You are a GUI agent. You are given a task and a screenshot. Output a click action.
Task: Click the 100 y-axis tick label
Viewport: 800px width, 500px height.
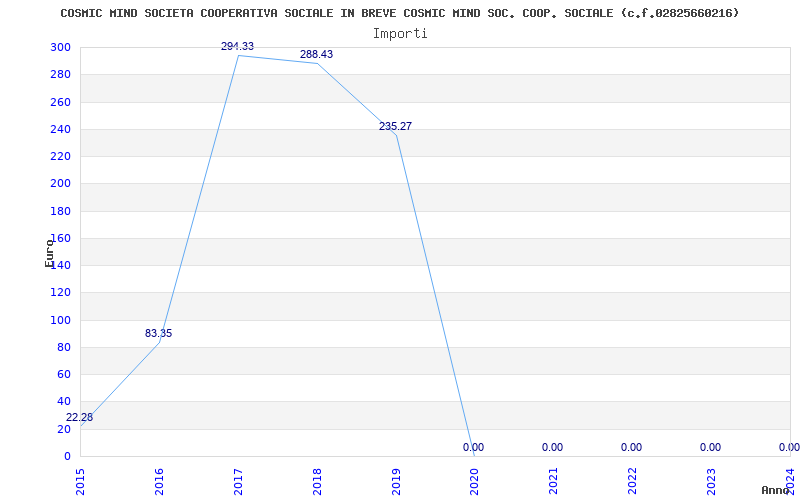point(60,320)
